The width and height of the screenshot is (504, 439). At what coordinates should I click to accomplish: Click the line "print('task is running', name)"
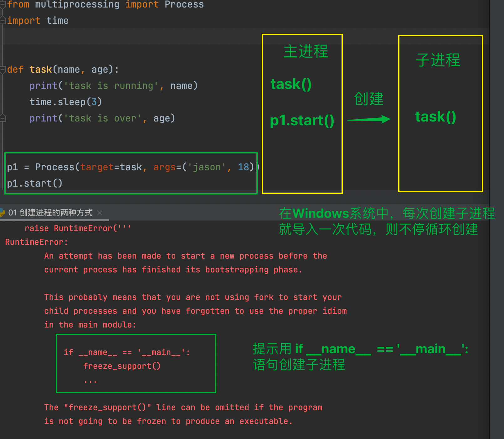click(113, 85)
